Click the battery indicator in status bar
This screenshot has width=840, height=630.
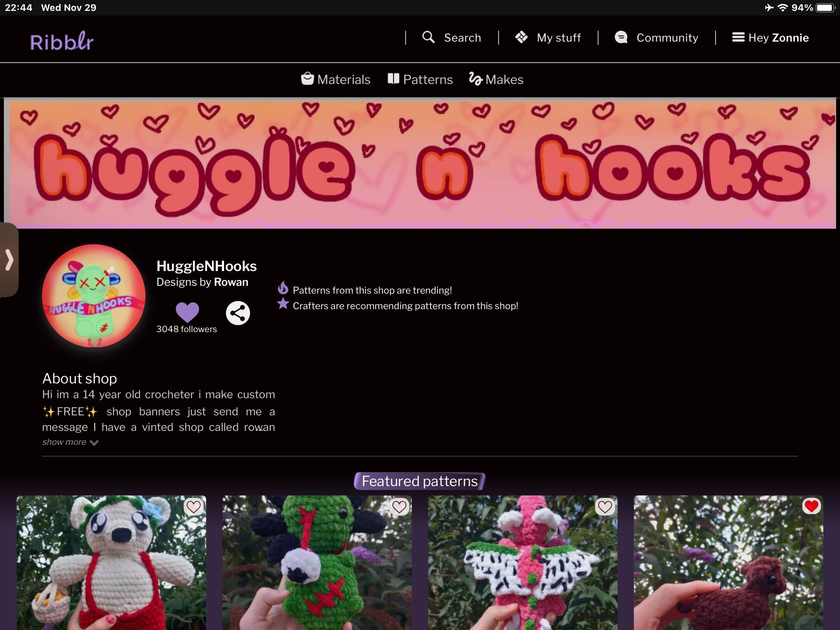[x=825, y=8]
